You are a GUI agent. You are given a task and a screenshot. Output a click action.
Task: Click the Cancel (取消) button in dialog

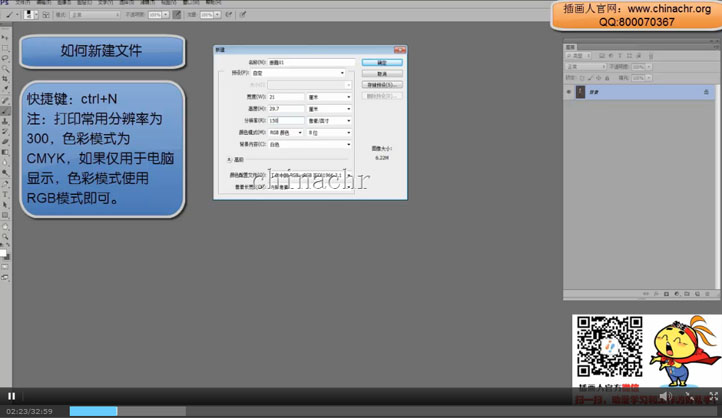pyautogui.click(x=382, y=74)
